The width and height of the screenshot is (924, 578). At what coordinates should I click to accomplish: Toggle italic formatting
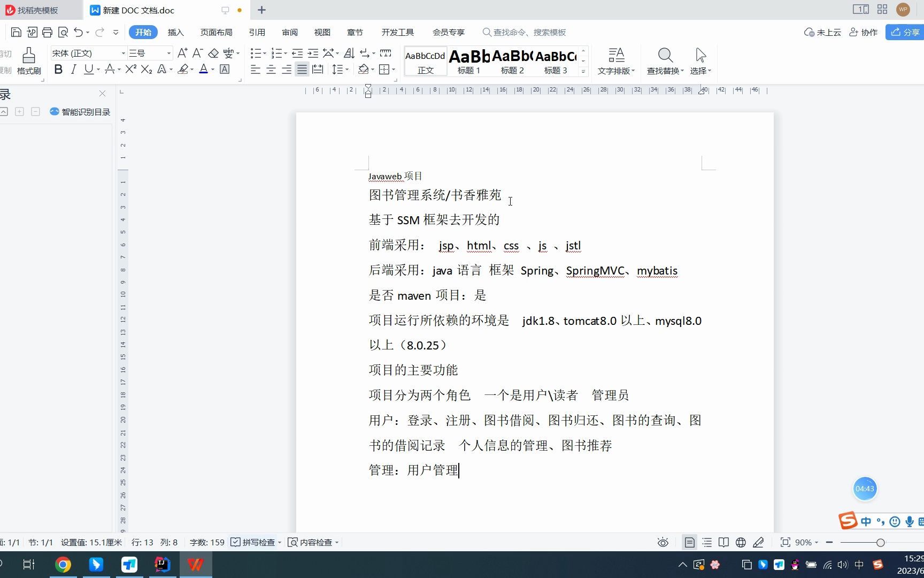(x=74, y=69)
